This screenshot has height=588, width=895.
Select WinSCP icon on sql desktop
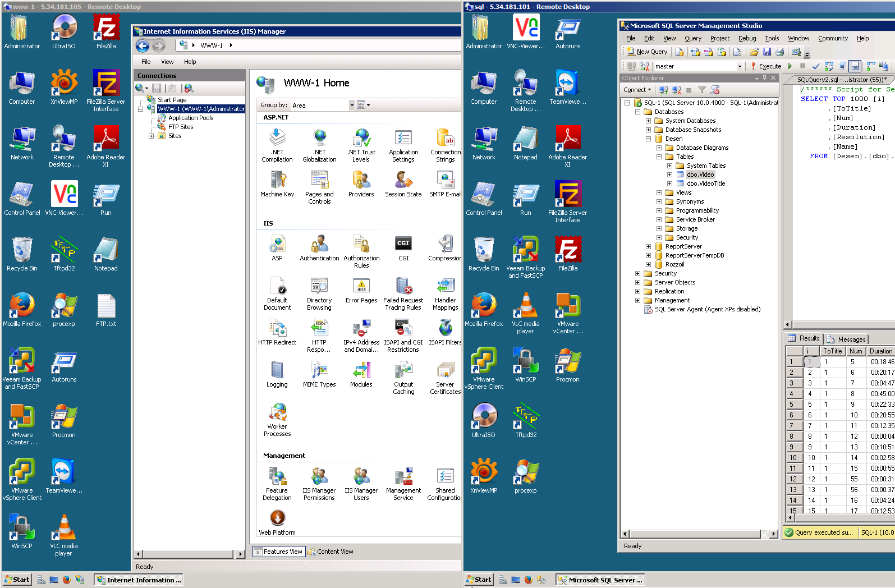[526, 365]
